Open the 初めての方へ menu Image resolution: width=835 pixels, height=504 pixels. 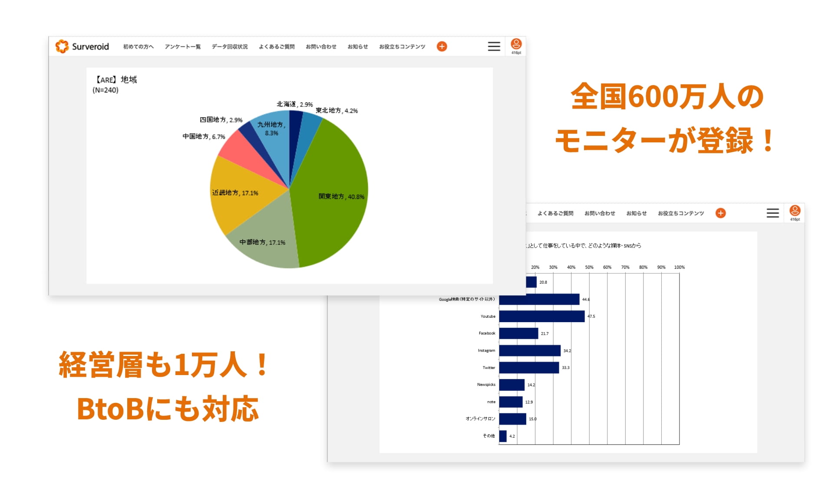[138, 46]
